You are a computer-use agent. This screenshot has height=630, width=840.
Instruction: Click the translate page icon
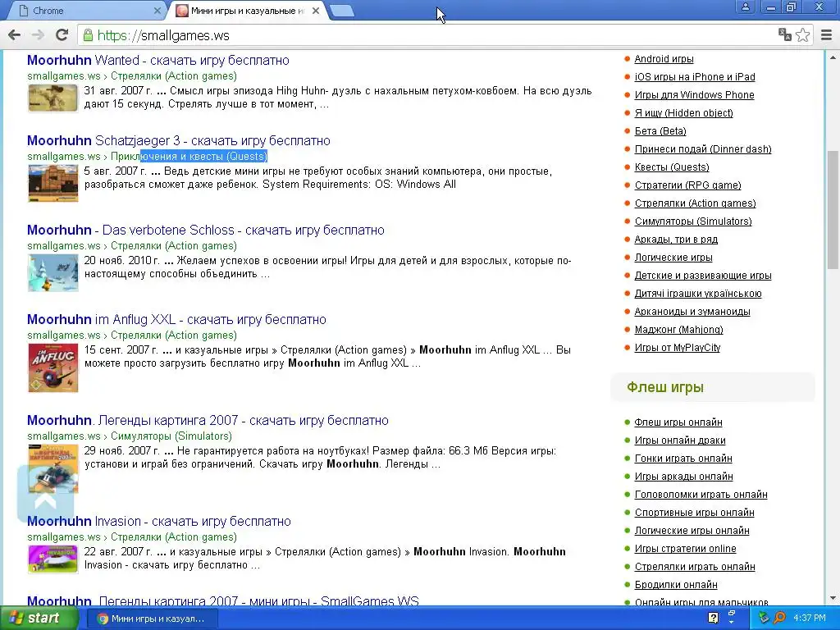[x=785, y=34]
